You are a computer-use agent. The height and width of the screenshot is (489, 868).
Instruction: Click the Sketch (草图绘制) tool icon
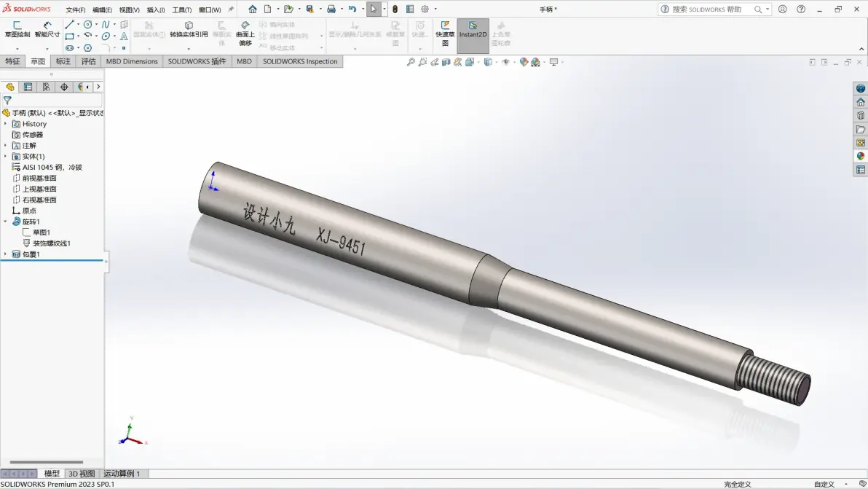point(17,26)
